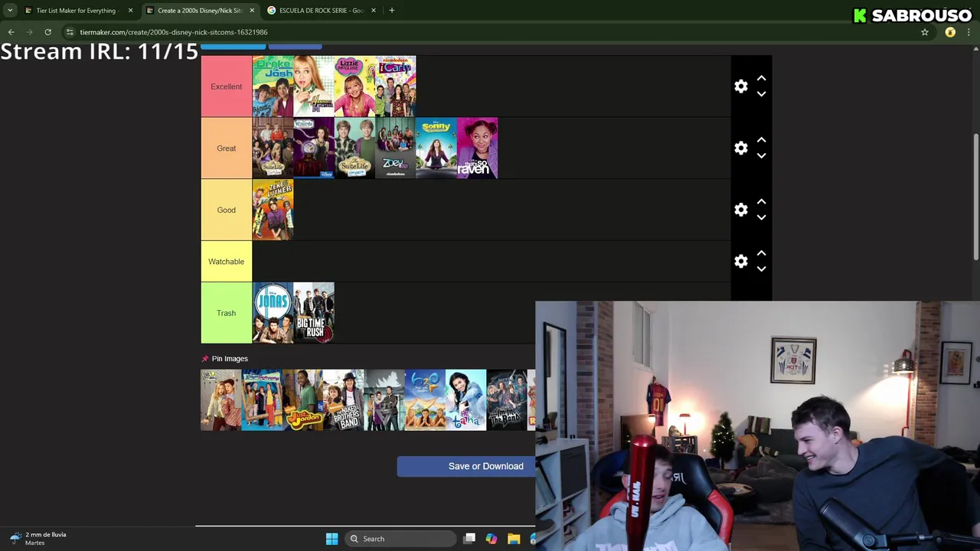The width and height of the screenshot is (980, 551).
Task: Move Excellent tier up with arrow
Action: pos(761,78)
